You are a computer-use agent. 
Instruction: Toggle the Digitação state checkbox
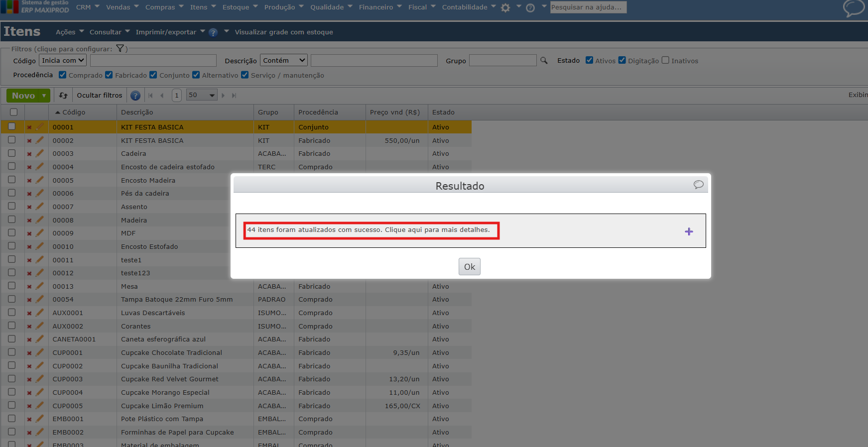[x=622, y=60]
